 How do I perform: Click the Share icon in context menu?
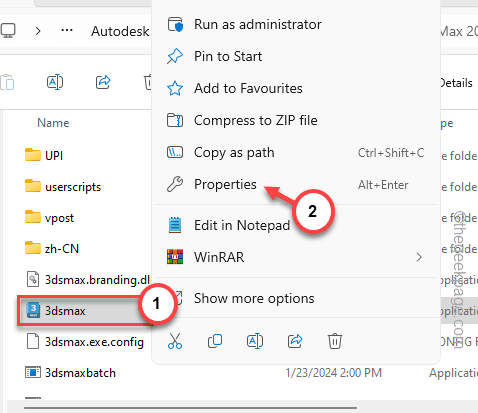(x=295, y=341)
